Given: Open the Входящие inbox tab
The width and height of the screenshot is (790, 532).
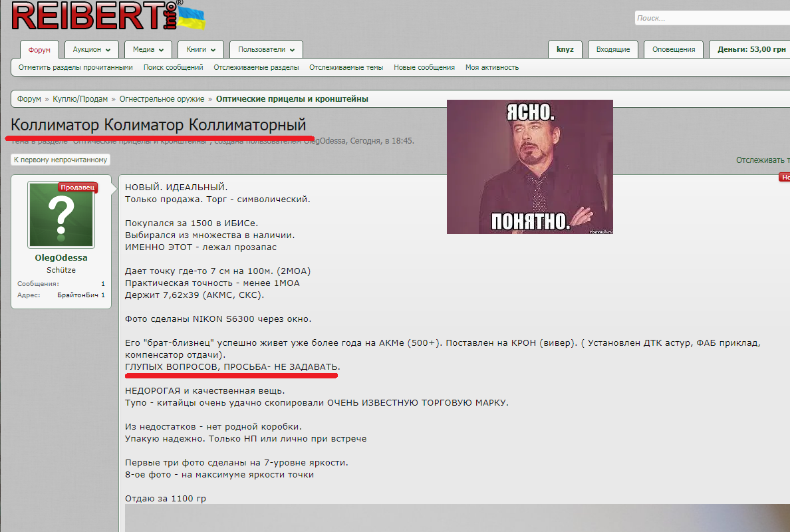Looking at the screenshot, I should pyautogui.click(x=612, y=49).
